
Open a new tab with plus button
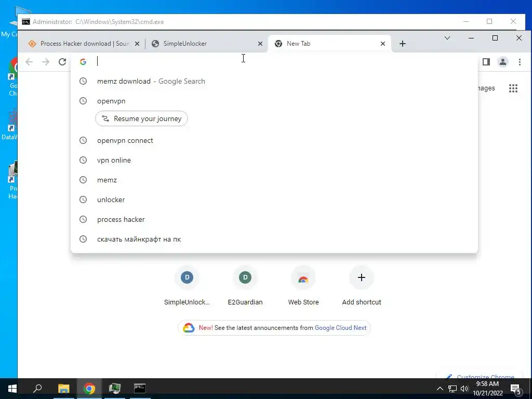coord(403,44)
